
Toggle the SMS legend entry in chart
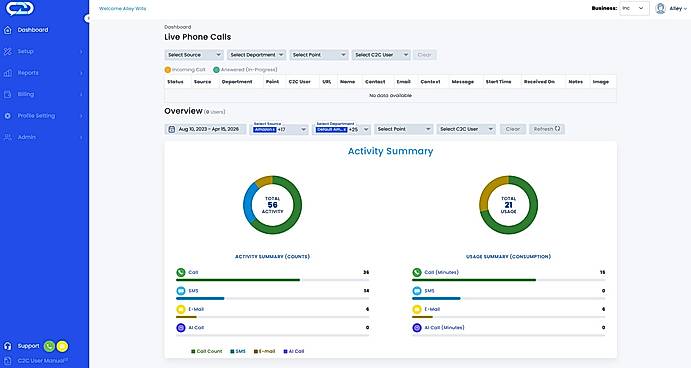(238, 351)
